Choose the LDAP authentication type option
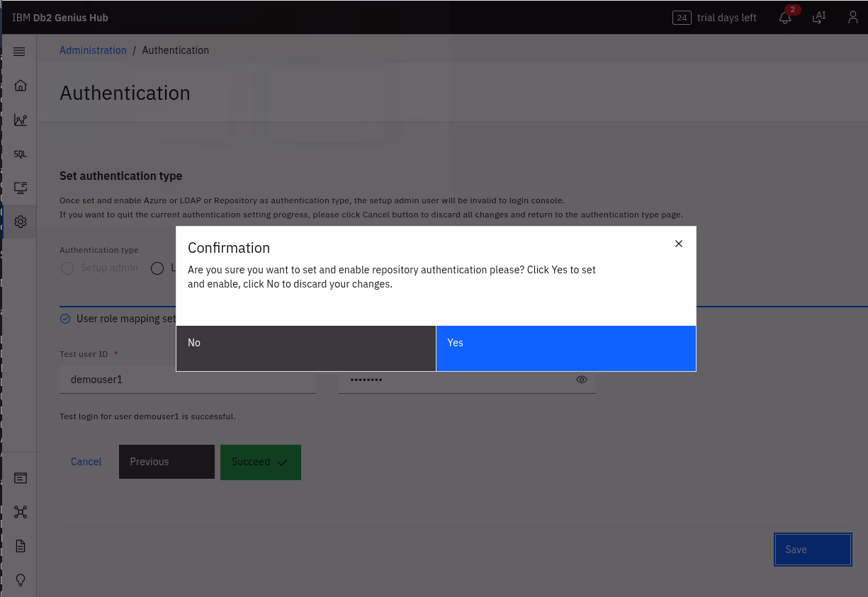868x597 pixels. click(157, 268)
